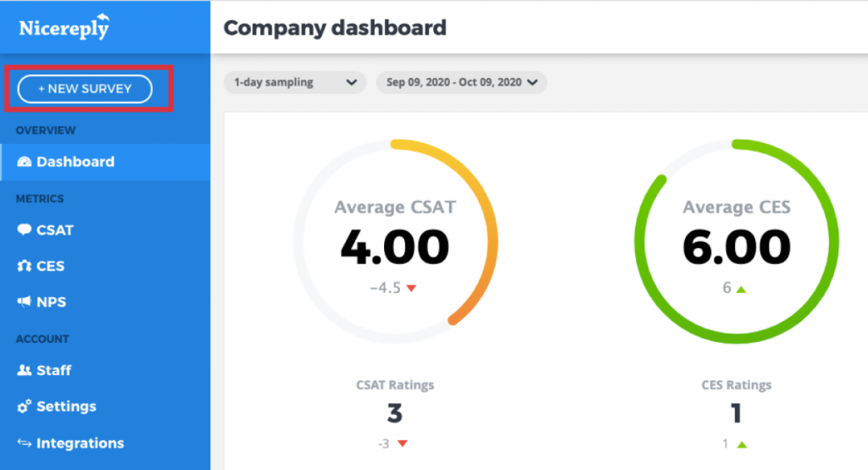Click the CES icon in sidebar

pos(25,266)
